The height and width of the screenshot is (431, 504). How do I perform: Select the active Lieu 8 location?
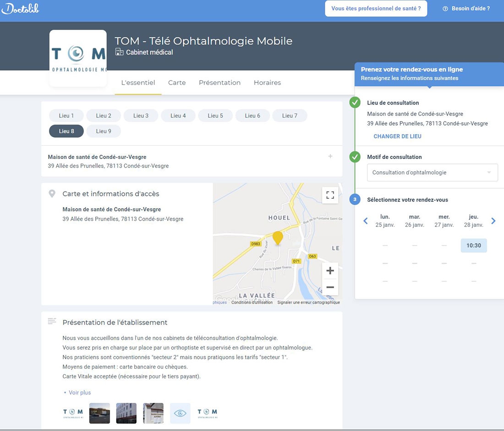click(x=66, y=131)
